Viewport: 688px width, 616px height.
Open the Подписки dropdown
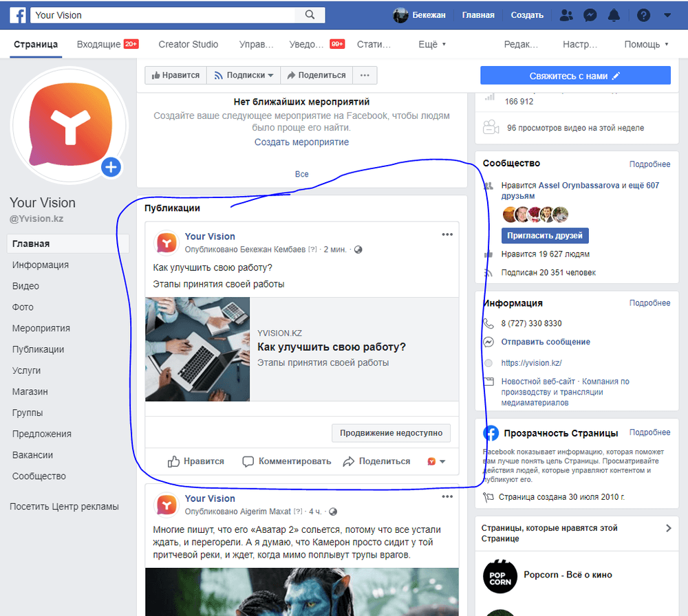tap(244, 76)
